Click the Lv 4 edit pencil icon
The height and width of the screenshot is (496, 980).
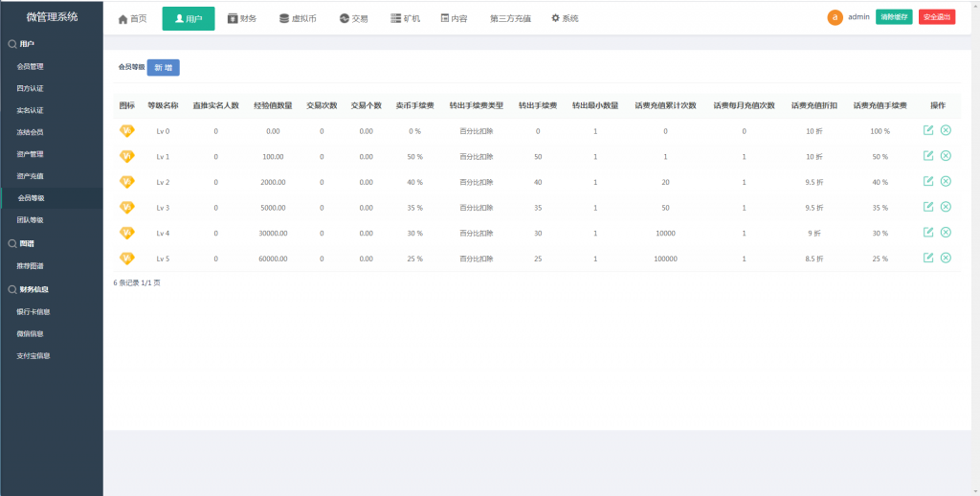pos(928,232)
